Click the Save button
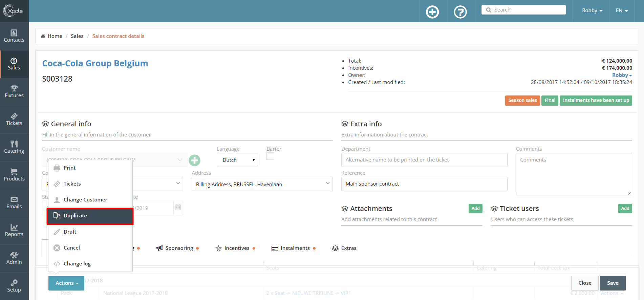This screenshot has width=644, height=300. tap(613, 283)
